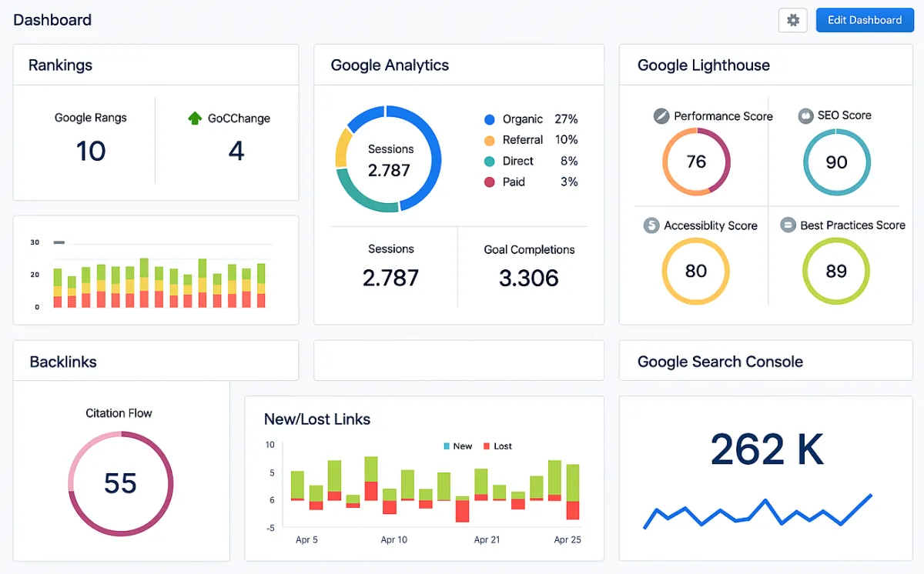Click the red Lost legend swatch
Image resolution: width=924 pixels, height=574 pixels.
point(487,446)
